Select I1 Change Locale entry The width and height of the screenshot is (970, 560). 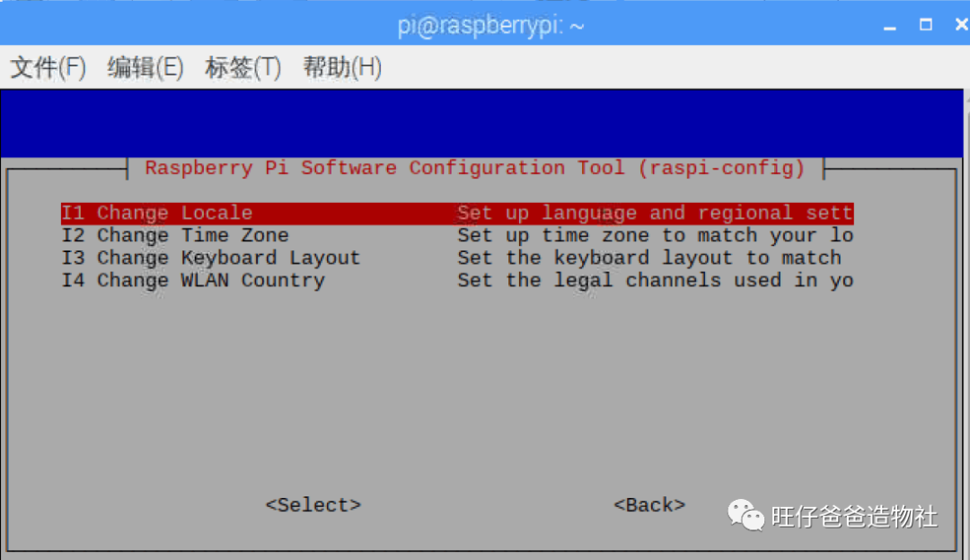point(457,213)
